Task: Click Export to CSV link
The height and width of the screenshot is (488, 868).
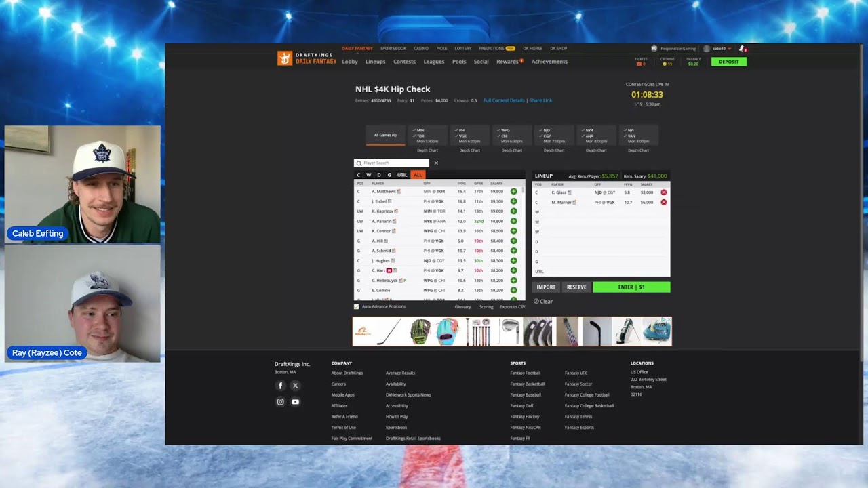Action: (513, 307)
